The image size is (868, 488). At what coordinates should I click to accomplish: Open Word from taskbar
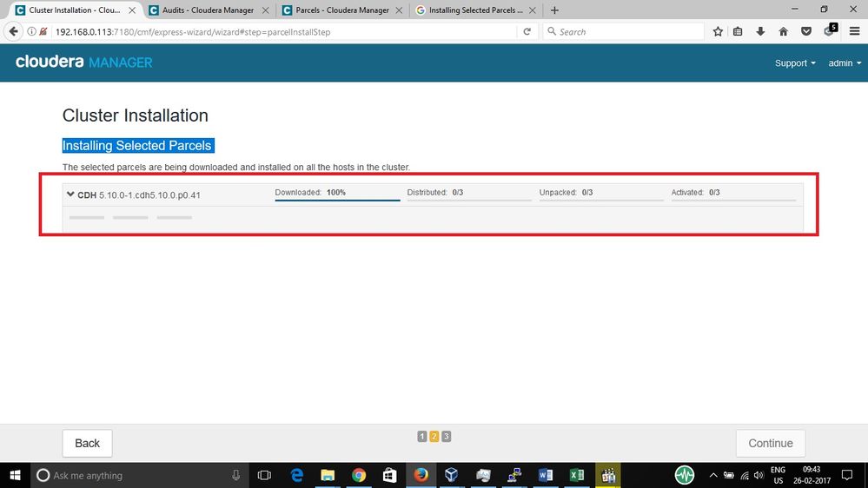(546, 475)
